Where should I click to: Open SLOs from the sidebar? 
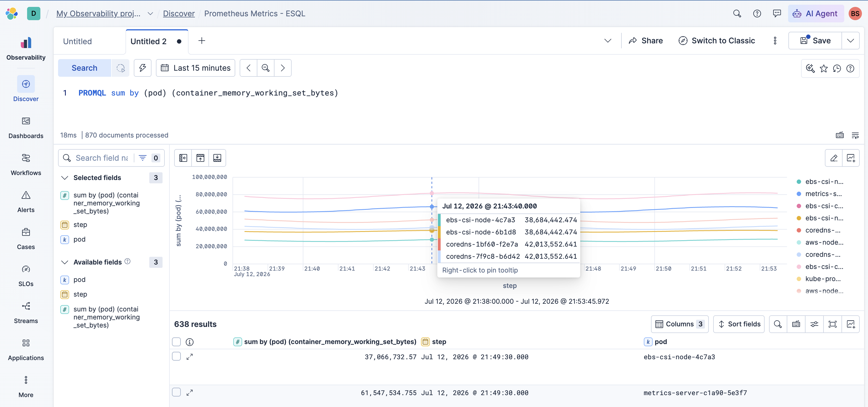click(x=26, y=276)
